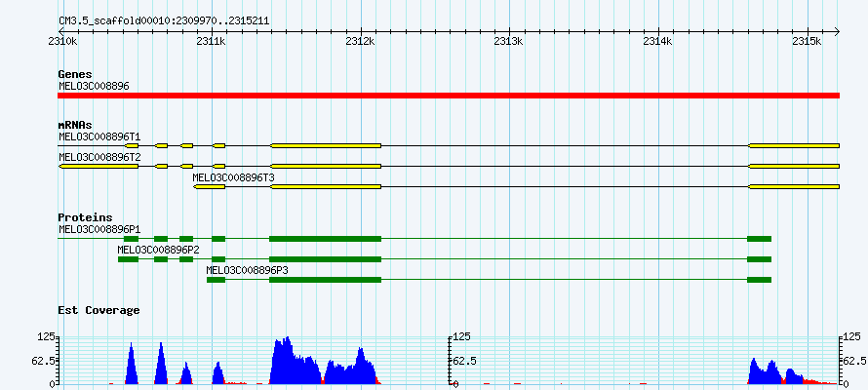Open the MELO3C008896P3 protein label
868x390 pixels.
[x=247, y=270]
